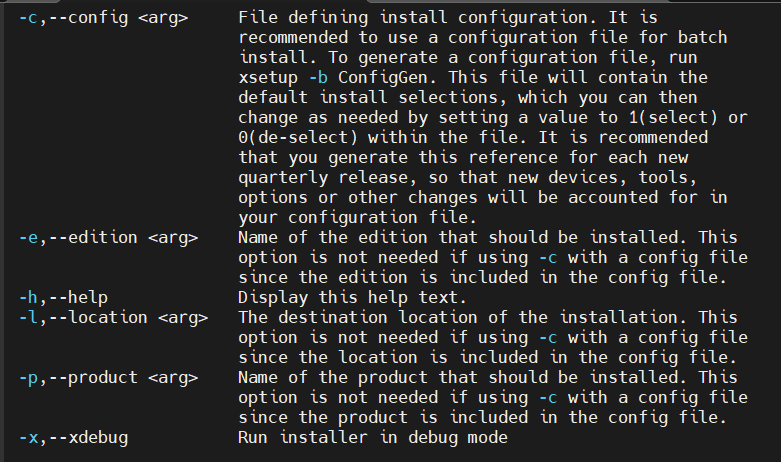Click '1(select)' in the config description

click(673, 118)
